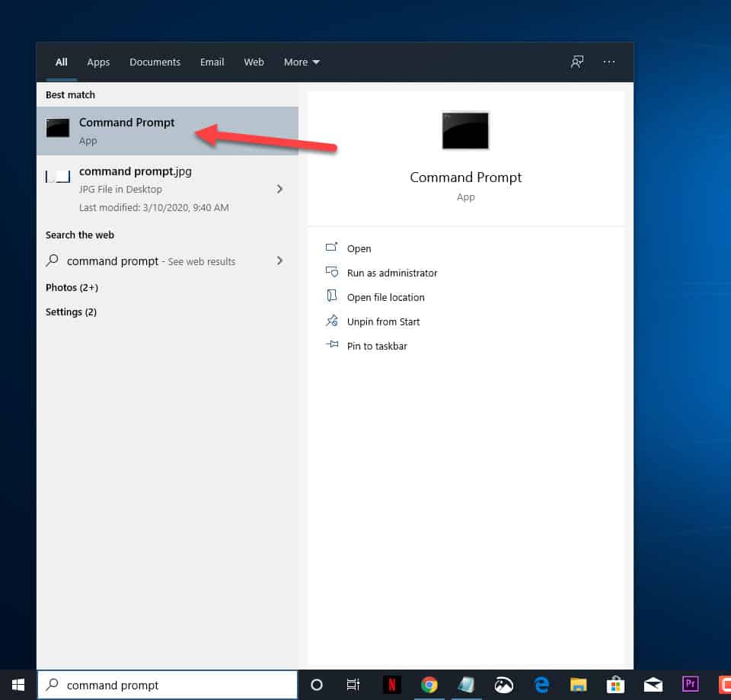
Task: Open the notepad-like taskbar app icon
Action: (x=466, y=685)
